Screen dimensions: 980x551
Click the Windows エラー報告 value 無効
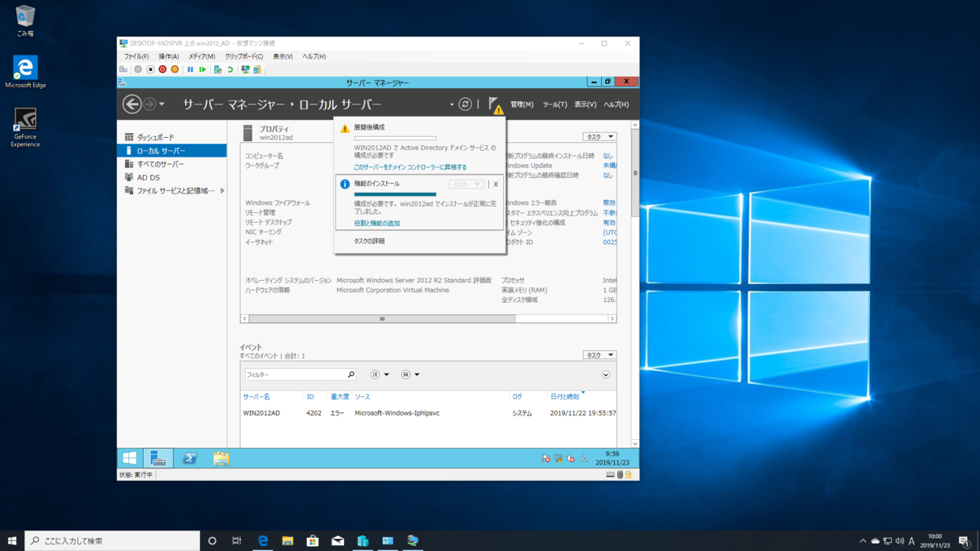609,203
